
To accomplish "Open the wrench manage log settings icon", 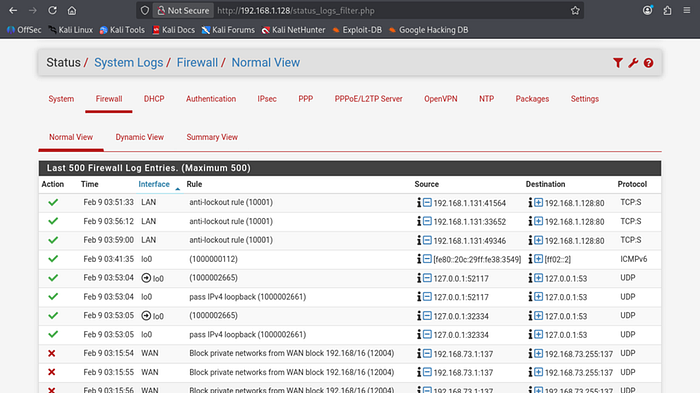I will coord(633,63).
